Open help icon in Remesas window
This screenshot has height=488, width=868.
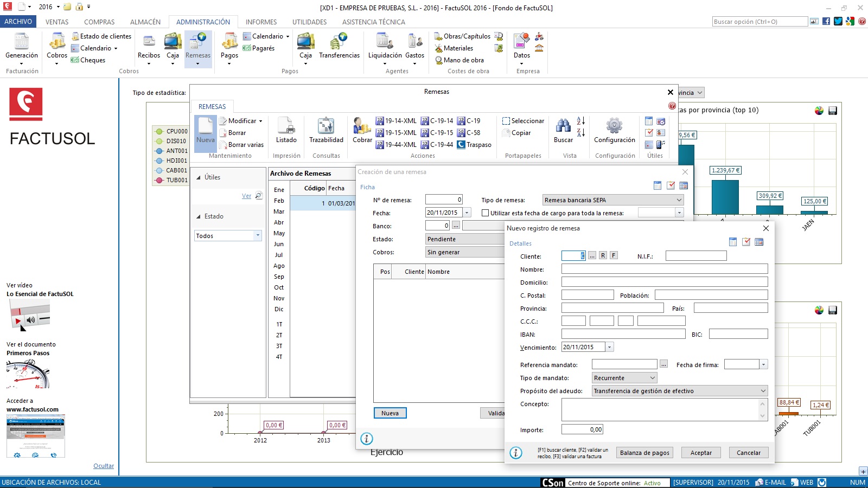pyautogui.click(x=672, y=106)
